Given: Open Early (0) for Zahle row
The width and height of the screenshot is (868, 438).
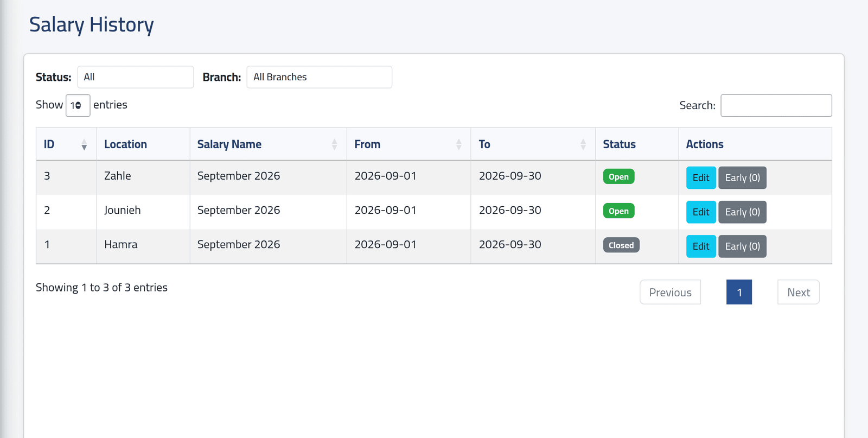Looking at the screenshot, I should click(742, 177).
